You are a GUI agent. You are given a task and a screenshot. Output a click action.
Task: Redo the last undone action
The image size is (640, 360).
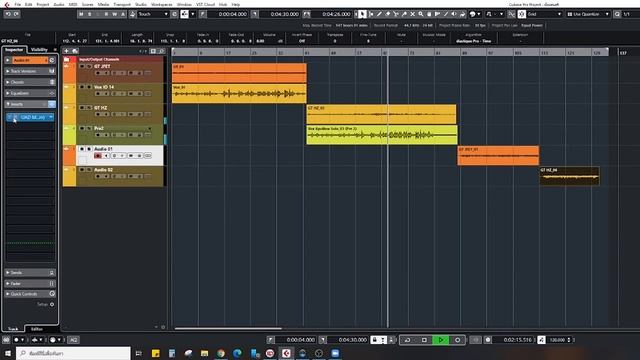[x=16, y=14]
